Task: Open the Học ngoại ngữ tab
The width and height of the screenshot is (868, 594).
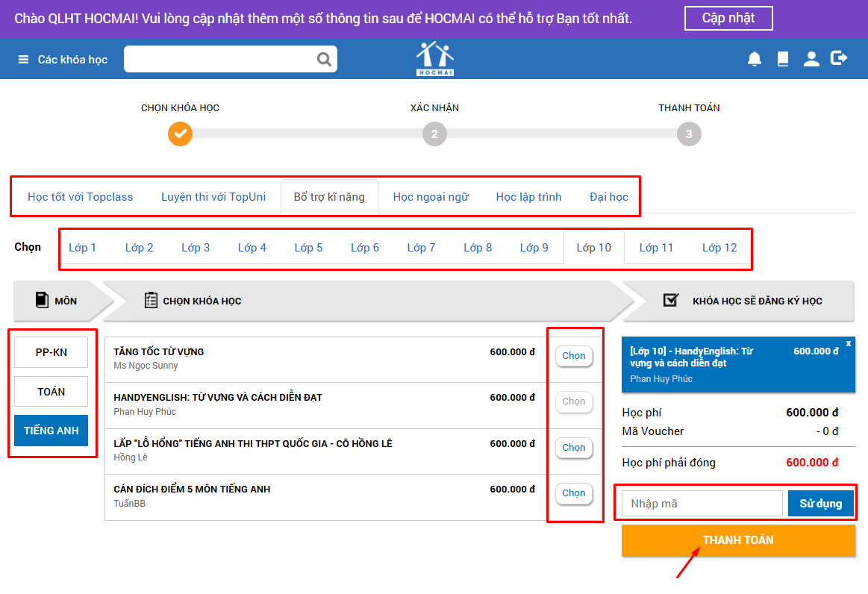Action: coord(431,197)
